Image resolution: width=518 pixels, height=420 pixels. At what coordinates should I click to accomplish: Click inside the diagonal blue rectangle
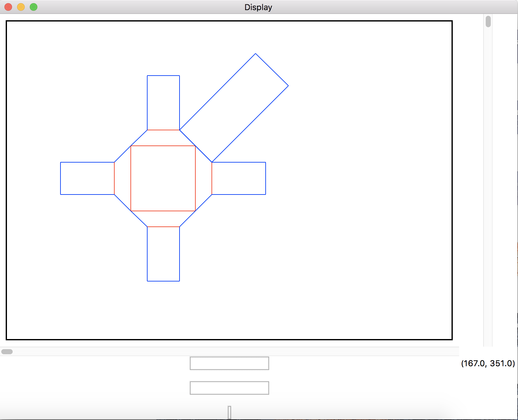tap(234, 108)
